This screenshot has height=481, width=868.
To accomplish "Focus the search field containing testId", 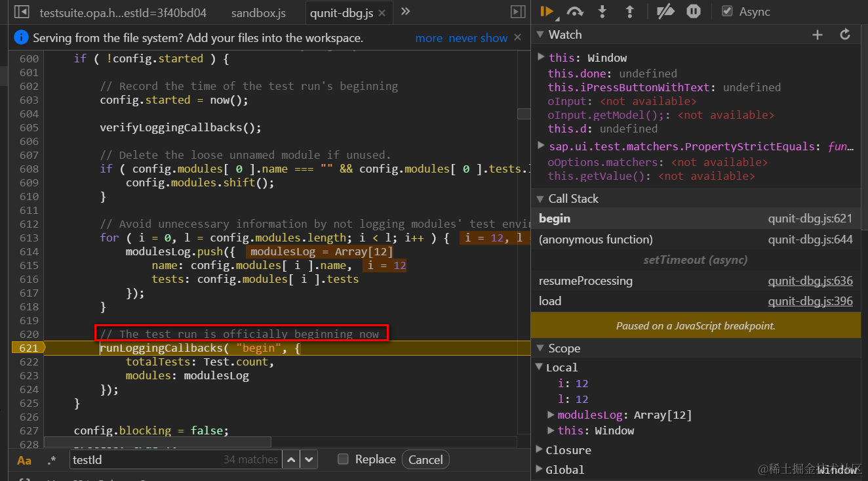I will tap(176, 459).
